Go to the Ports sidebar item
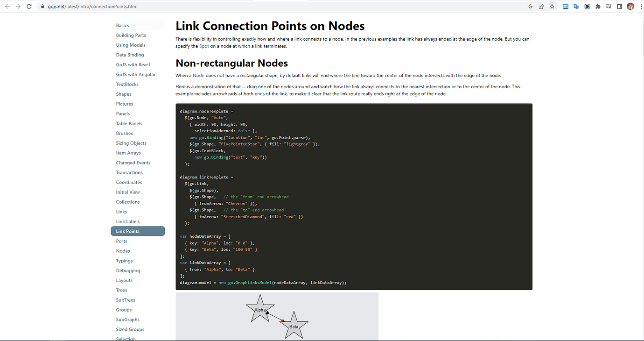 [121, 241]
